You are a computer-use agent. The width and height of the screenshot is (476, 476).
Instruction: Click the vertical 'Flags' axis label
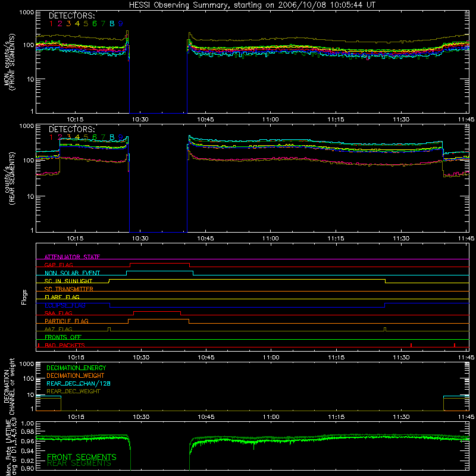click(x=24, y=297)
